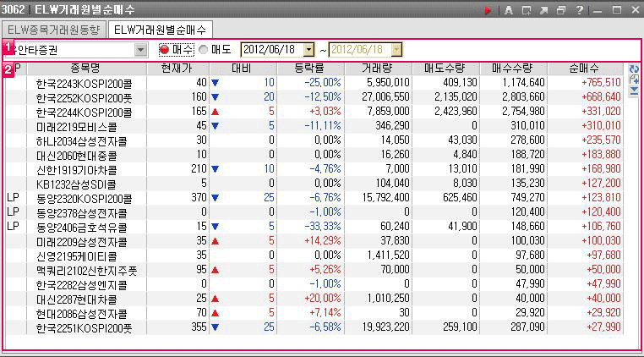Select the 매도 radio button
644x357 pixels.
(202, 50)
